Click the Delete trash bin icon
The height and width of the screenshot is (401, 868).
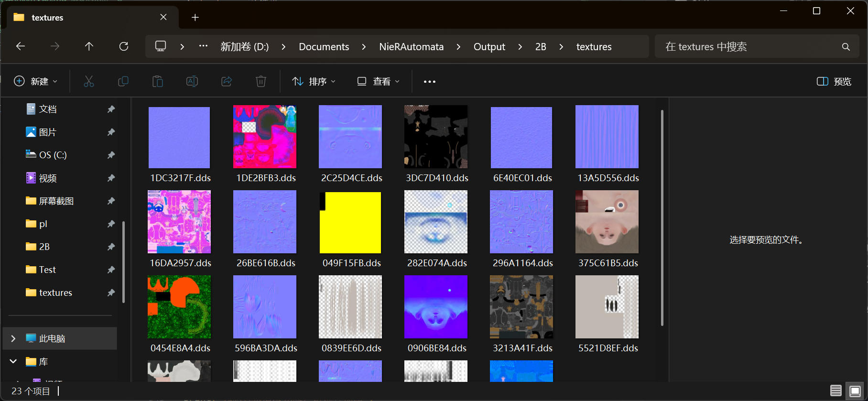pyautogui.click(x=261, y=82)
